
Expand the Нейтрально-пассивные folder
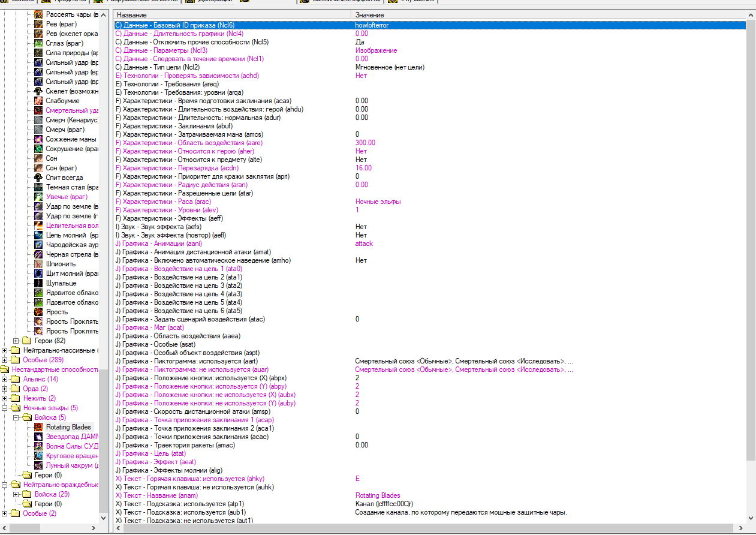5,350
